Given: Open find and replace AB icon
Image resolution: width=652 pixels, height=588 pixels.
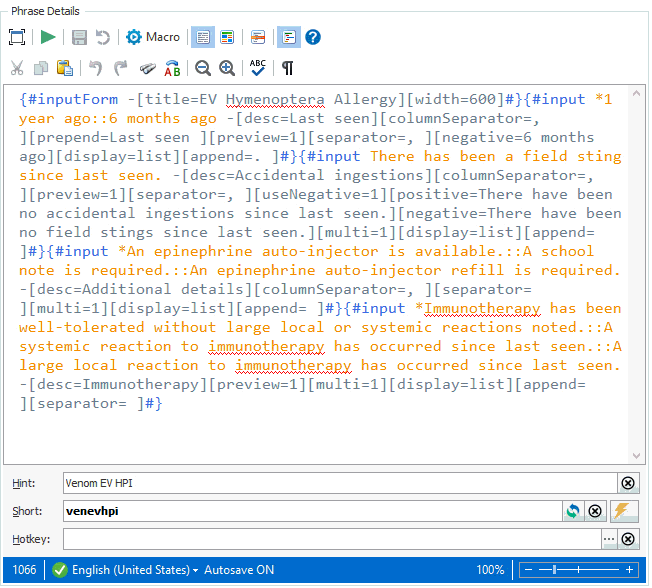Looking at the screenshot, I should tap(172, 68).
